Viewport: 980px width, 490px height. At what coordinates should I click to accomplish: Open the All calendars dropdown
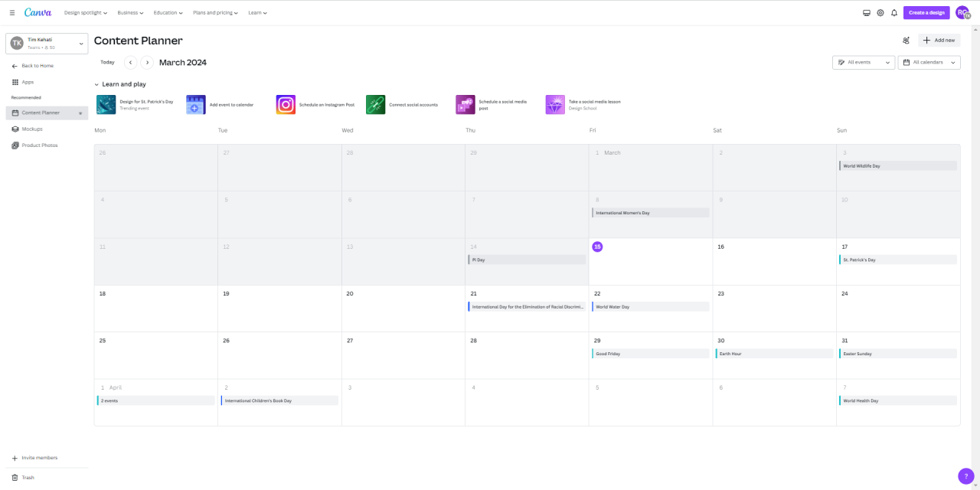point(929,63)
